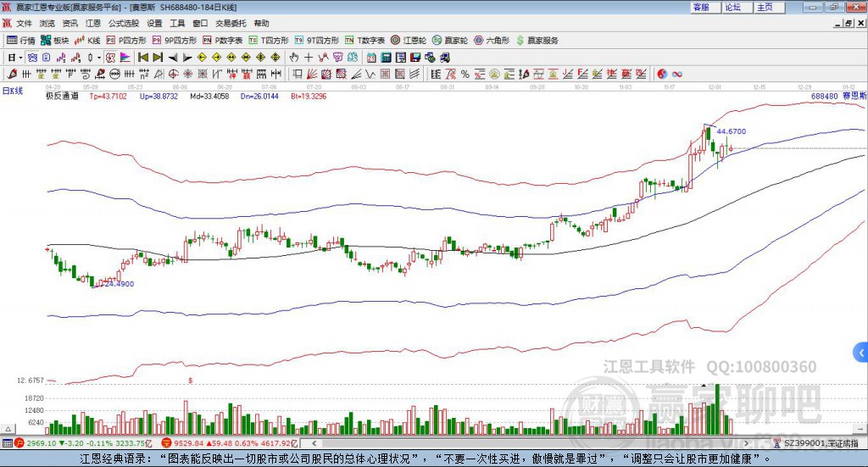Viewport: 868px width, 467px height.
Task: Jump to first bar with skip-start icon
Action: tap(142, 58)
